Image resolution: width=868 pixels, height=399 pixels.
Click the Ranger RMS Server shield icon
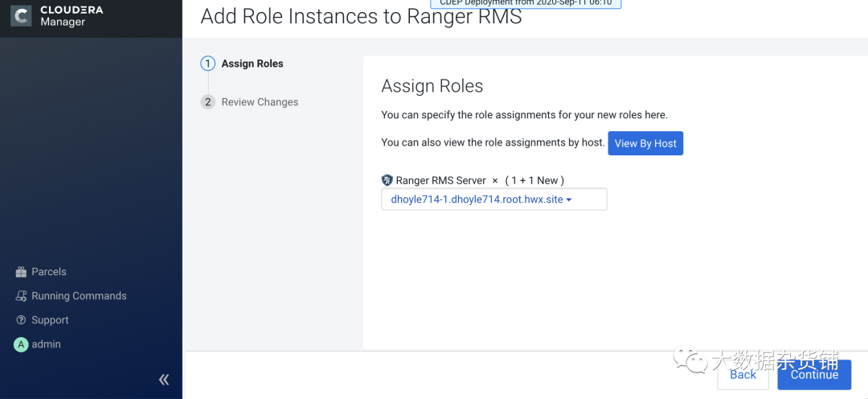coord(387,180)
